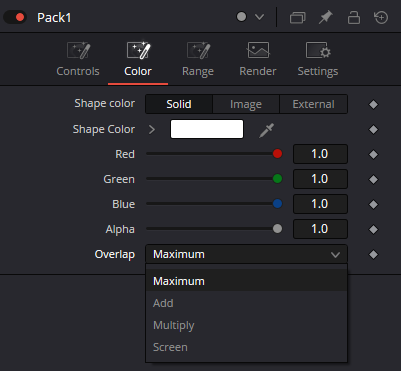Click the keyframe diamond for Shape color mode row
The image size is (401, 371).
(373, 104)
